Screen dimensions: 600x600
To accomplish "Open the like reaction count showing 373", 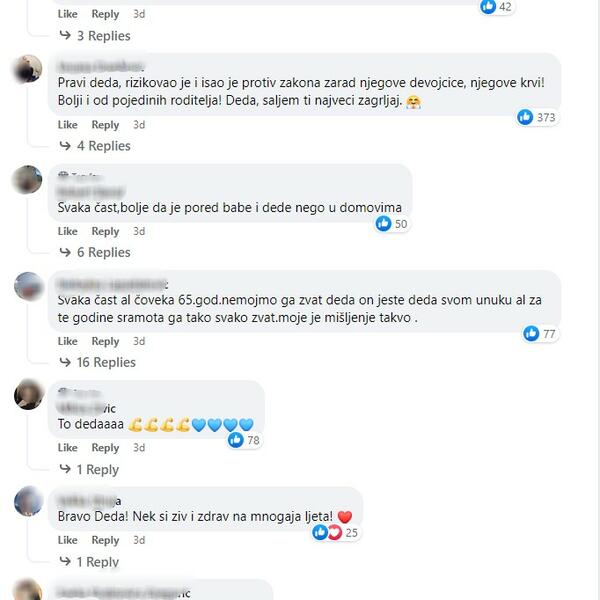I will [536, 117].
